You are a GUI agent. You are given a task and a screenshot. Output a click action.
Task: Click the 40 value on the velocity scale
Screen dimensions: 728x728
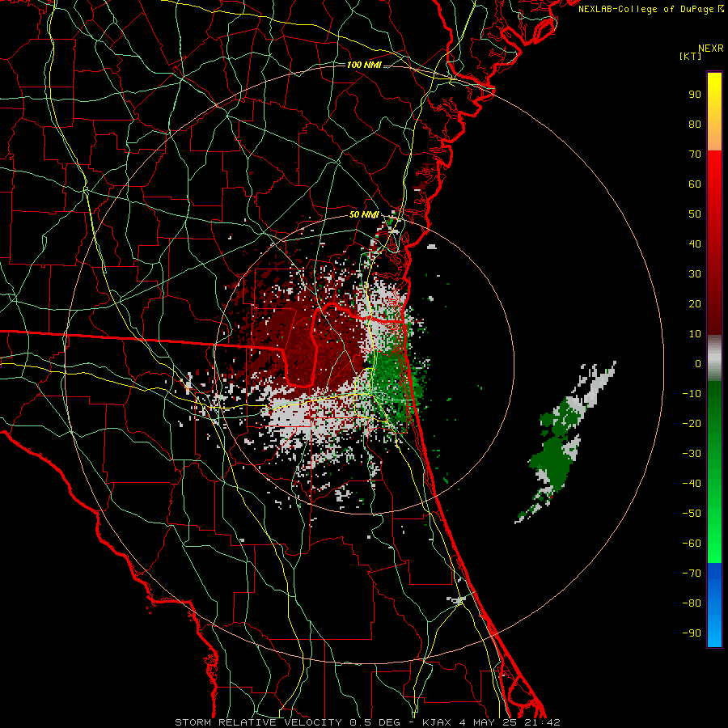tap(695, 244)
